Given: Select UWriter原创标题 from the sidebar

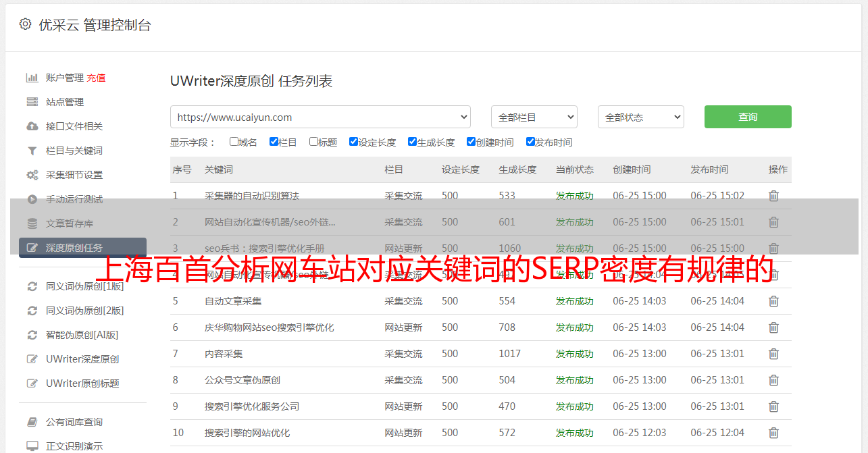Looking at the screenshot, I should click(x=82, y=383).
